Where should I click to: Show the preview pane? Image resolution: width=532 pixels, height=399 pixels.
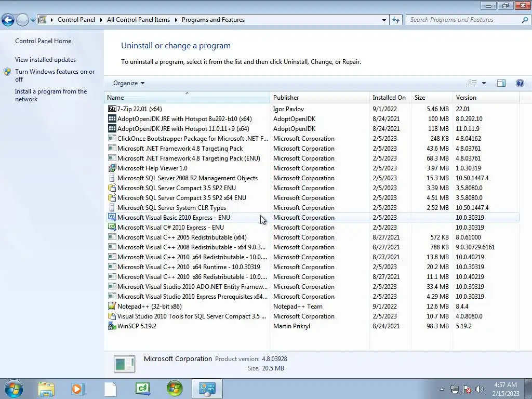pyautogui.click(x=501, y=83)
